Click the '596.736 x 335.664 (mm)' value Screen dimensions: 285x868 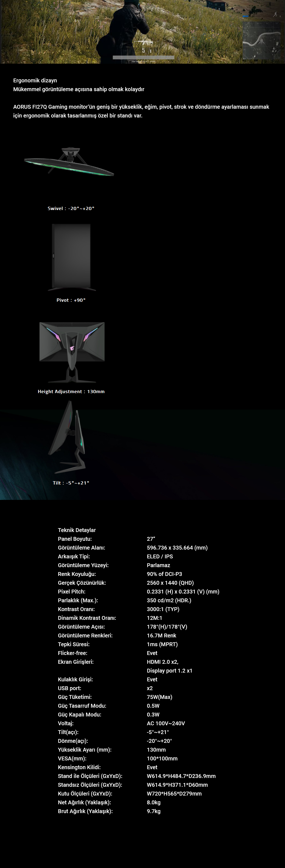pyautogui.click(x=177, y=548)
